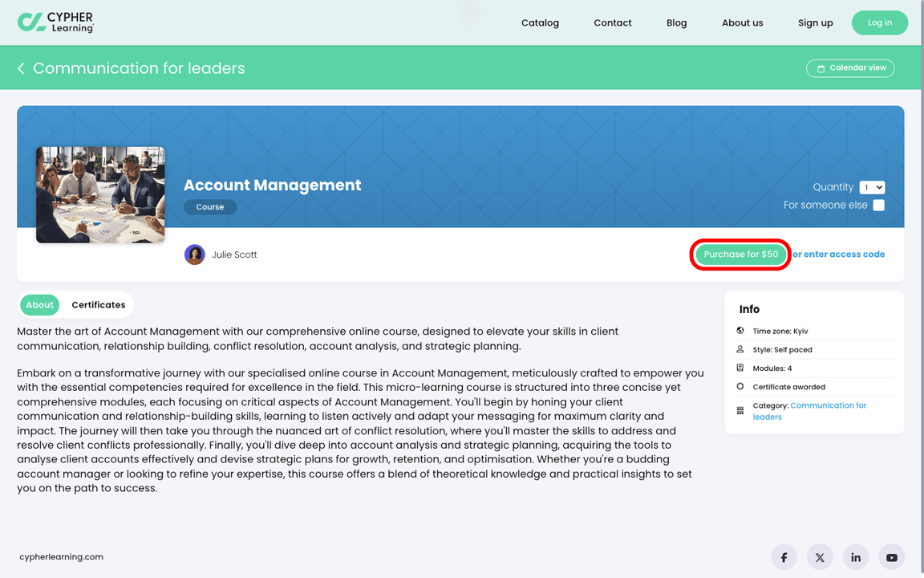Click the person icon beside Style
Screen dimensions: 924x578
coord(740,349)
